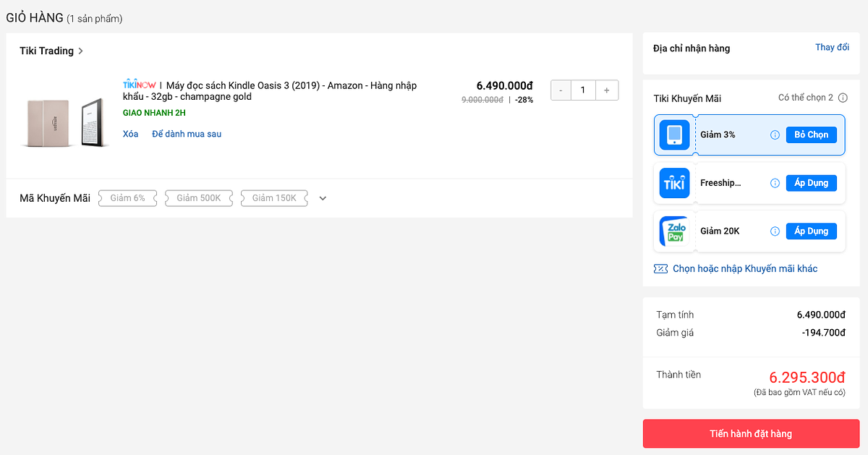The image size is (868, 455).
Task: Select the Giảm 150K coupon tag
Action: [274, 198]
